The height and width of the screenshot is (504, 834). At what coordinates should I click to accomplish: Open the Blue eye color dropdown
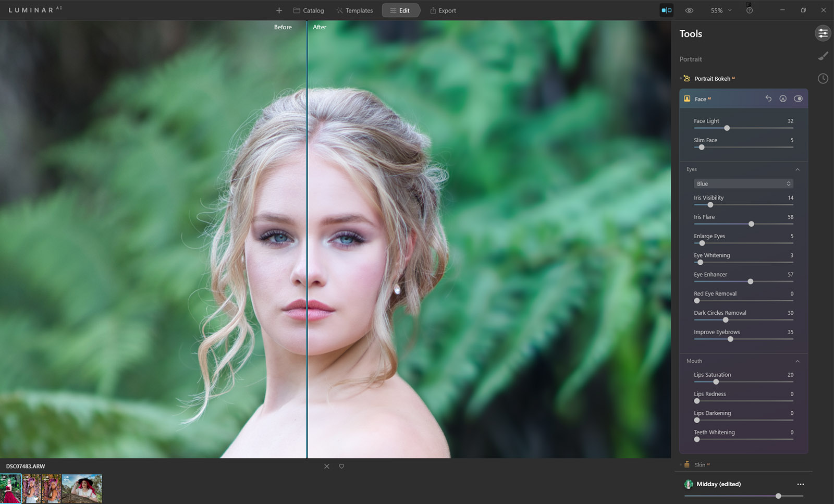(x=743, y=183)
